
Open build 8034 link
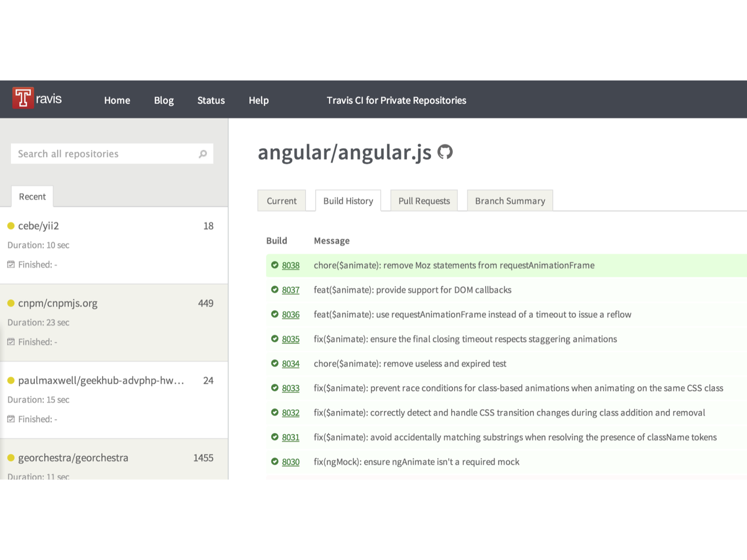(x=291, y=364)
